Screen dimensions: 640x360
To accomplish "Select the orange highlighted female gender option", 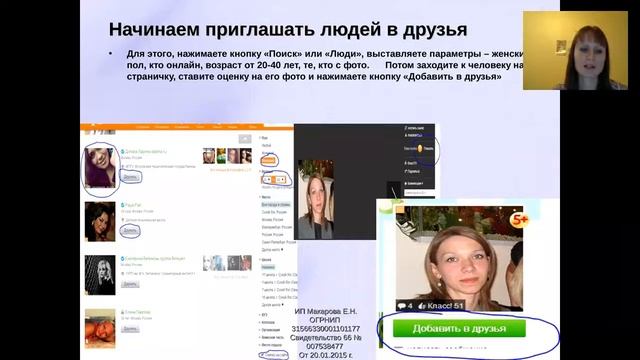I will (269, 161).
